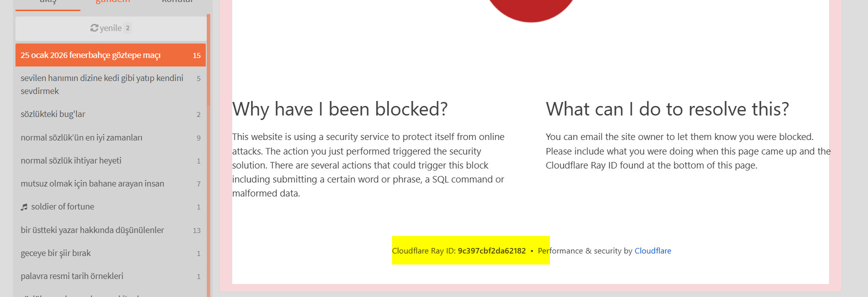
Task: Click the topic geceye bir şiir bırak
Action: pyautogui.click(x=56, y=253)
